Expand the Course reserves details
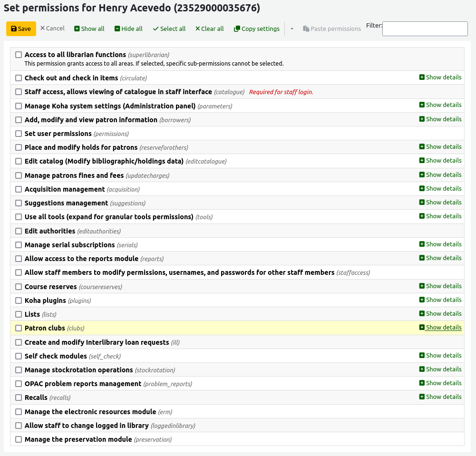This screenshot has height=456, width=476. click(x=440, y=286)
